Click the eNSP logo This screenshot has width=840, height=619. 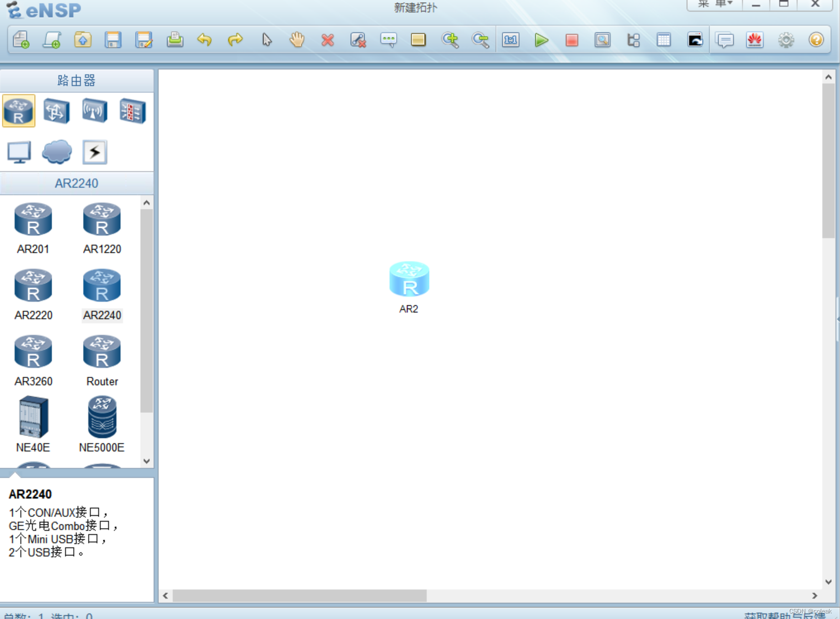(44, 9)
